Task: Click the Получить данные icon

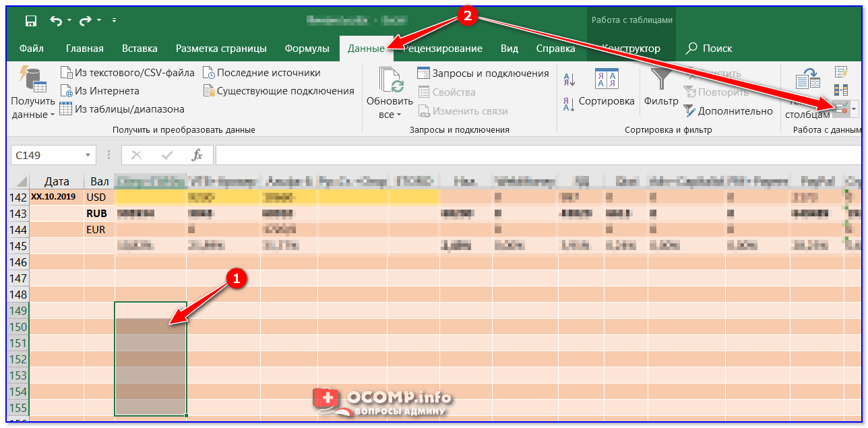Action: click(32, 80)
